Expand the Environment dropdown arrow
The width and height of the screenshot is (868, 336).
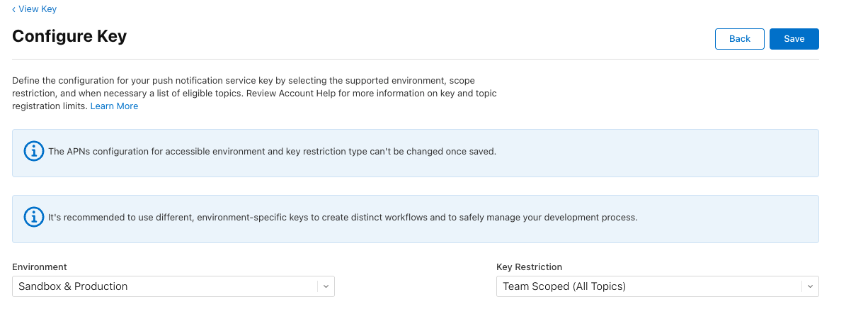326,286
